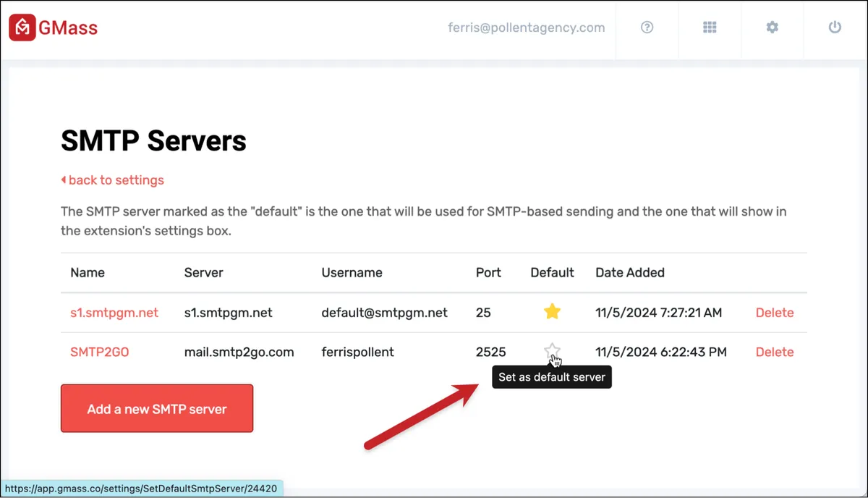This screenshot has width=868, height=498.
Task: Click the power logout icon
Action: tap(835, 28)
